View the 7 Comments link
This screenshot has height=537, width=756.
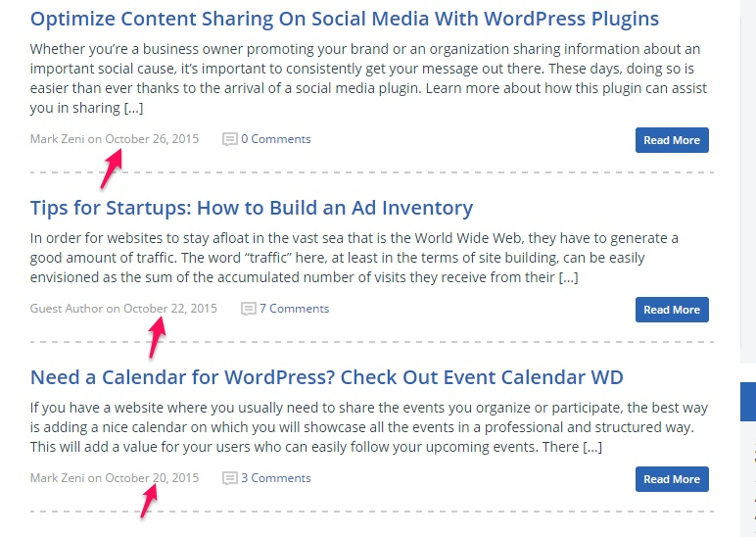(x=294, y=309)
